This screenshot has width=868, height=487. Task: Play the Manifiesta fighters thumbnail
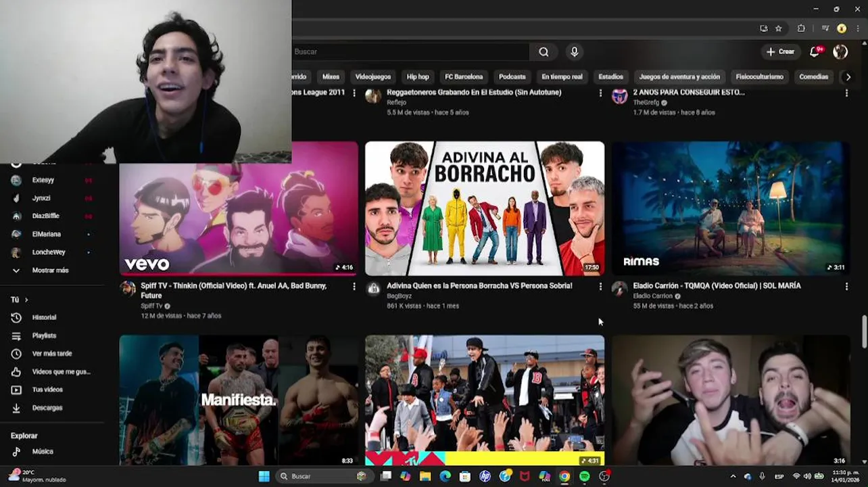(239, 400)
